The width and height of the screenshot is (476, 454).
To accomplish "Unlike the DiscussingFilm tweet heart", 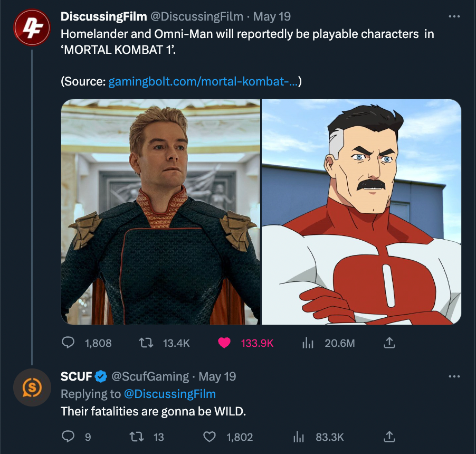I will [224, 343].
